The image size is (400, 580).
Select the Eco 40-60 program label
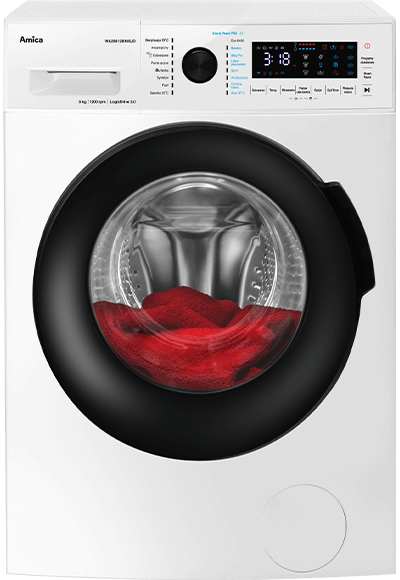pos(237,40)
